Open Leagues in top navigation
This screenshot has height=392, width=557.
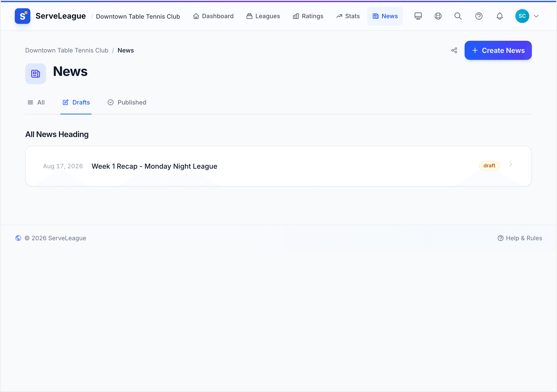pyautogui.click(x=263, y=16)
